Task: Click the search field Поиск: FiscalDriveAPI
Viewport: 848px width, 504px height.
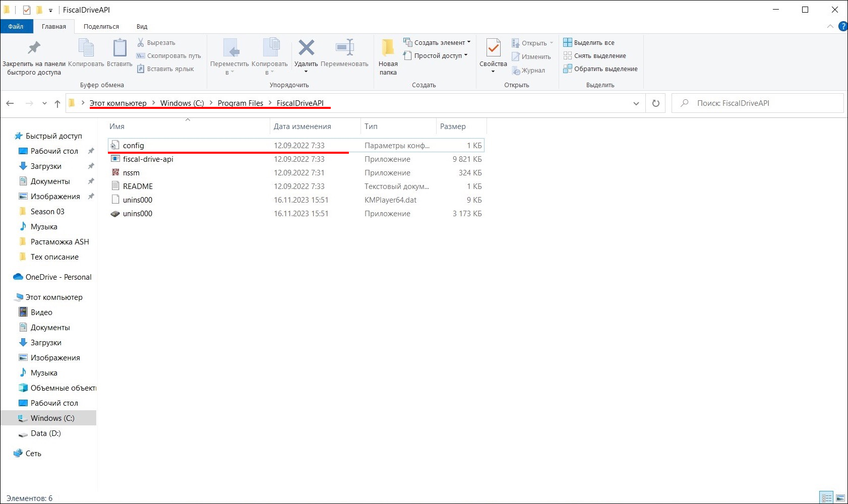Action: coord(757,103)
